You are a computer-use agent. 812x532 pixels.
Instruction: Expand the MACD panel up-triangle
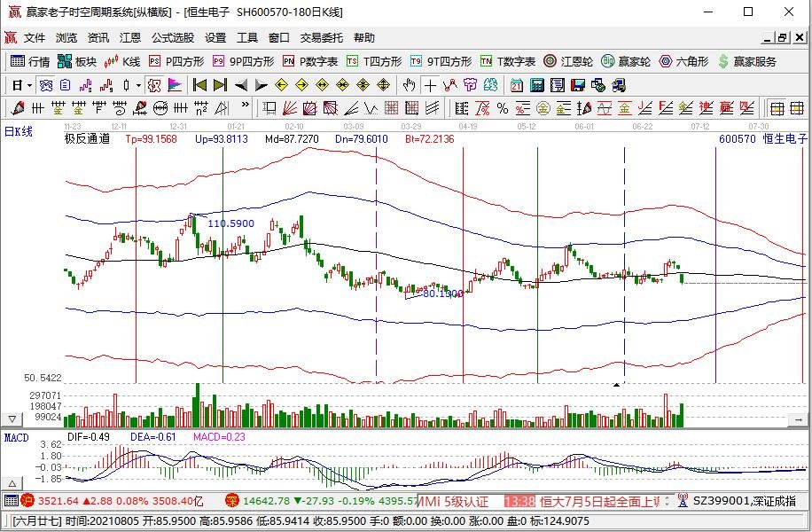[x=12, y=484]
